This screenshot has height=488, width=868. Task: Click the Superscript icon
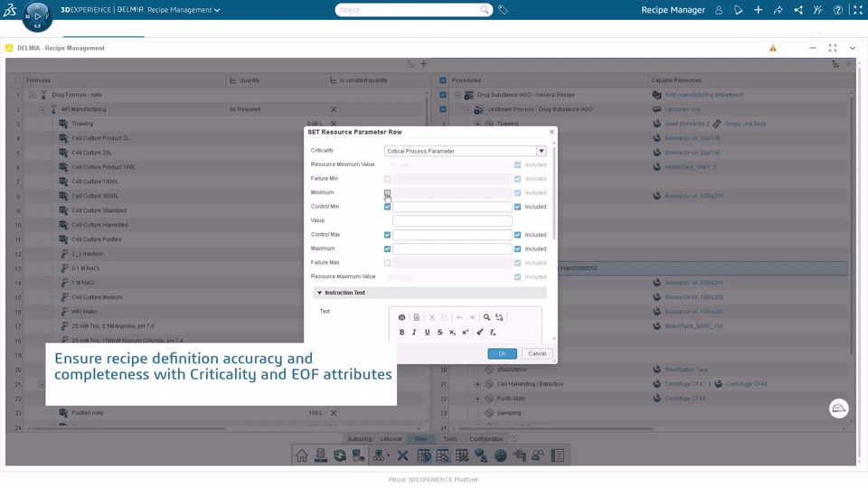coord(465,332)
